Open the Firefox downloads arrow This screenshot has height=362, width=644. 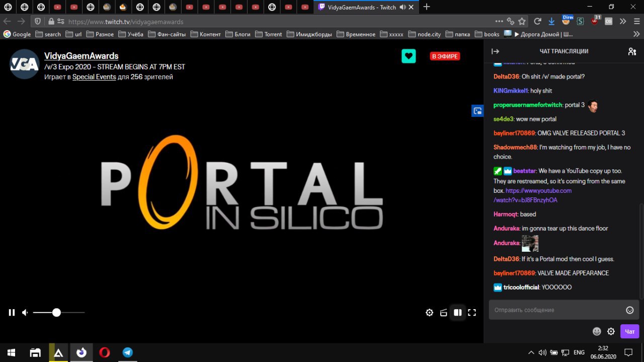pyautogui.click(x=551, y=22)
